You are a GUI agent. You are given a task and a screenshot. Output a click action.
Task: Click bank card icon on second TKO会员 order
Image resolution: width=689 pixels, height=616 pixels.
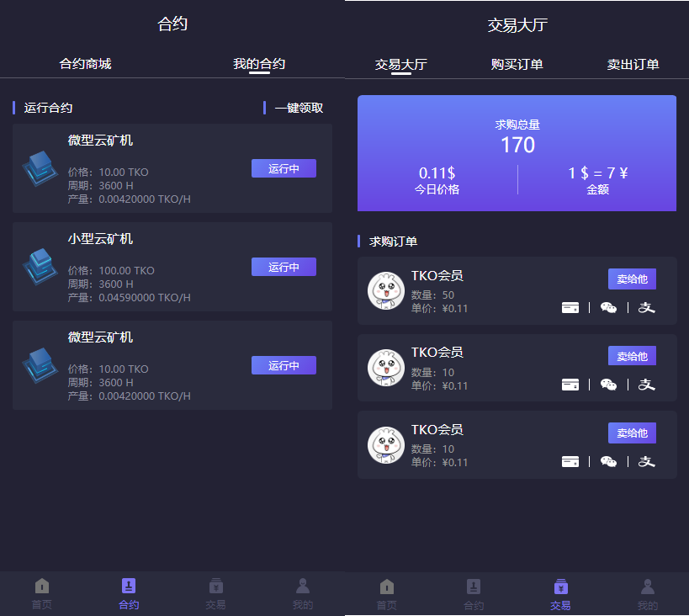pyautogui.click(x=570, y=385)
